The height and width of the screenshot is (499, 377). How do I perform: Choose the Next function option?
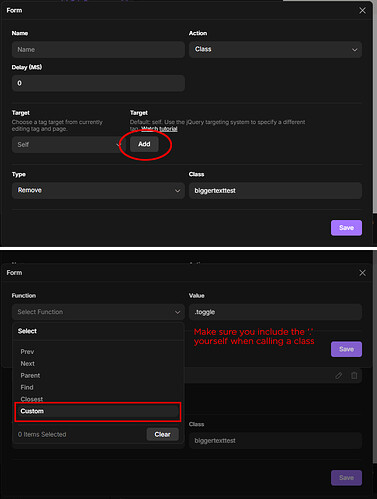(x=27, y=364)
